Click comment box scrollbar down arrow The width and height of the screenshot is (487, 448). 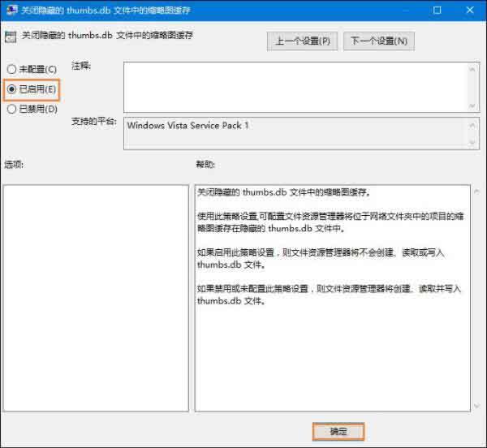click(472, 106)
